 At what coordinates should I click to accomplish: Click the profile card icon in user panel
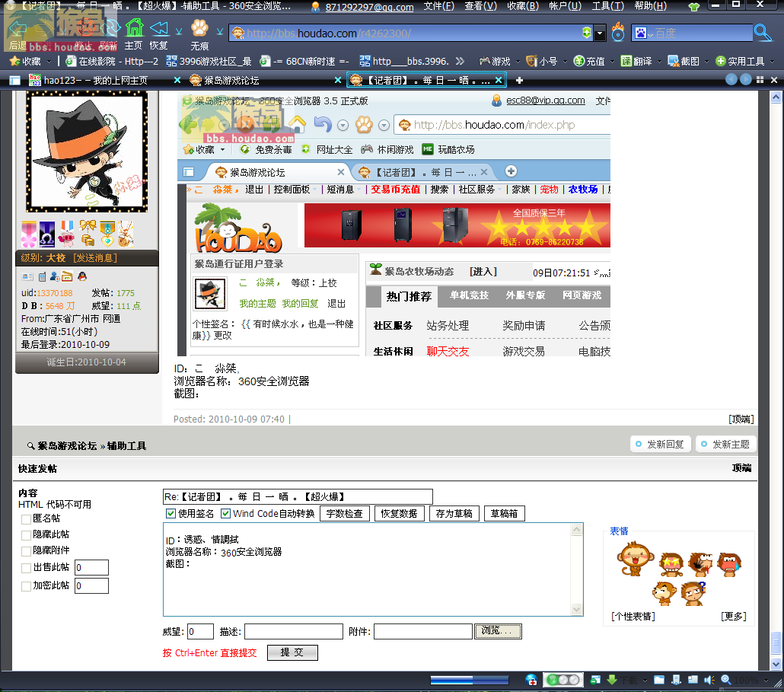point(27,276)
